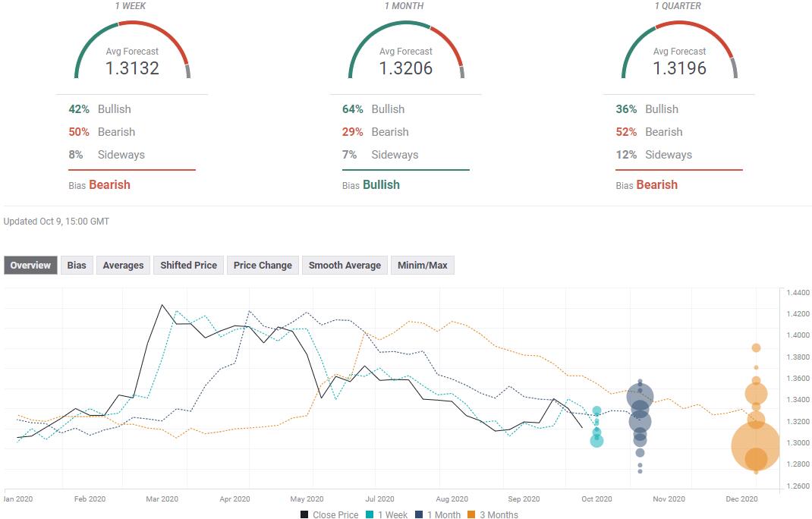The height and width of the screenshot is (519, 812).
Task: Open the Averages tab
Action: click(123, 266)
